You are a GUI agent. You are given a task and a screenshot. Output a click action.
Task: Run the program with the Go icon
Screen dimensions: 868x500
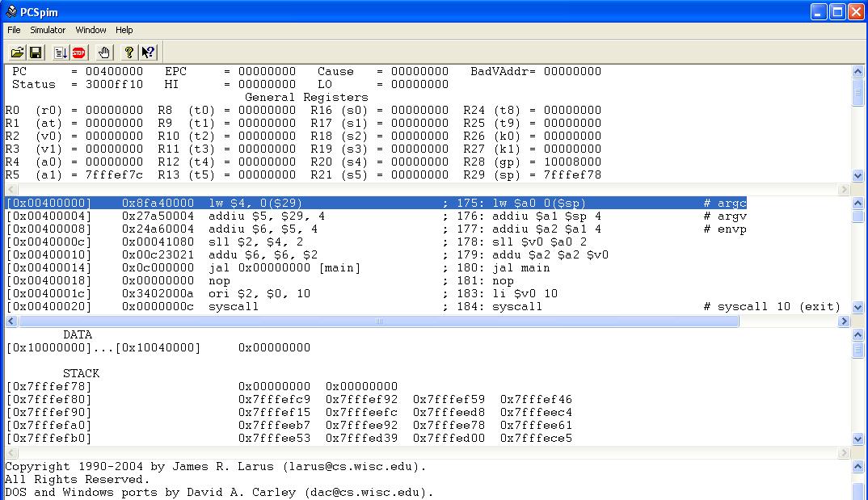point(61,53)
